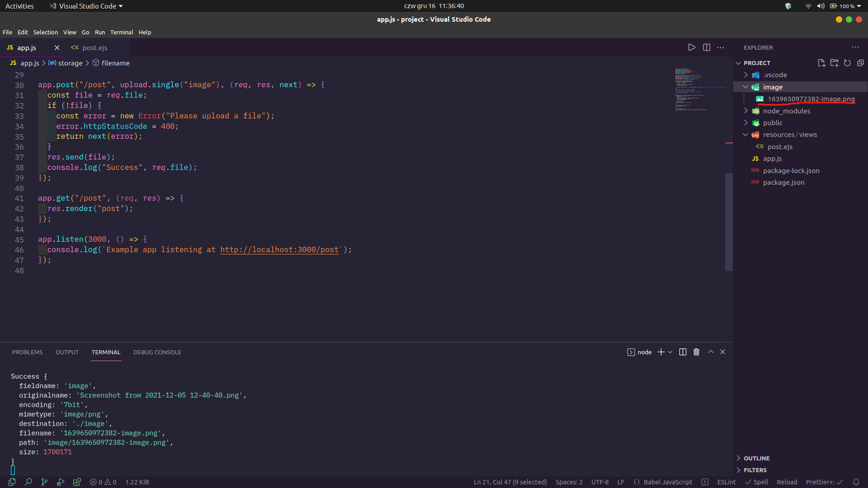
Task: Open 1639650972382-image.png in Explorer
Action: 800,99
